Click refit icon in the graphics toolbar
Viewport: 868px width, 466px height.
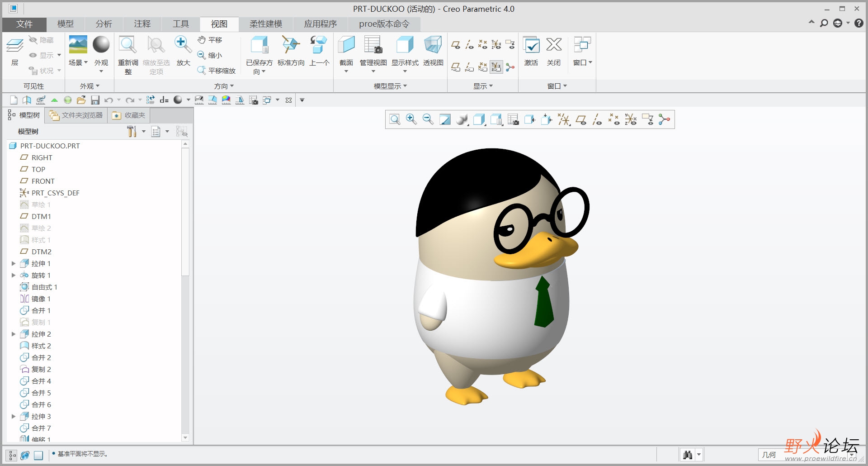(395, 119)
